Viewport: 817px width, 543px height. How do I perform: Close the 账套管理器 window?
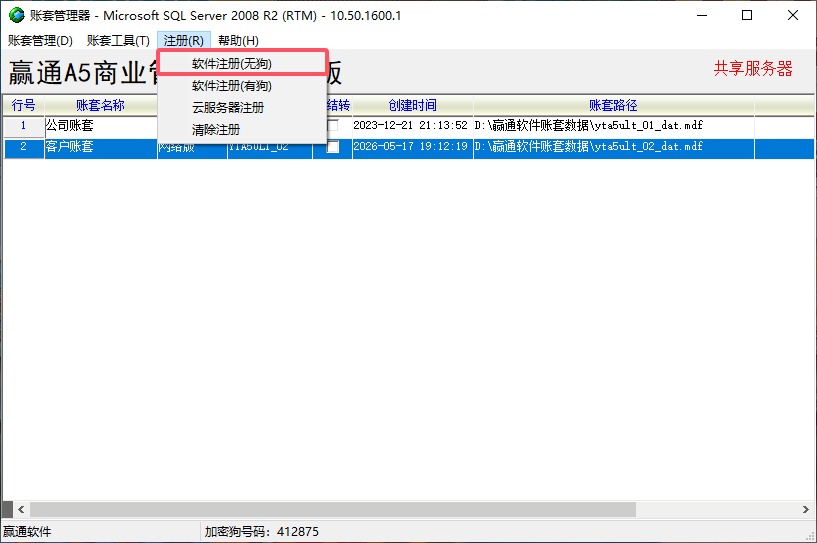(x=793, y=16)
